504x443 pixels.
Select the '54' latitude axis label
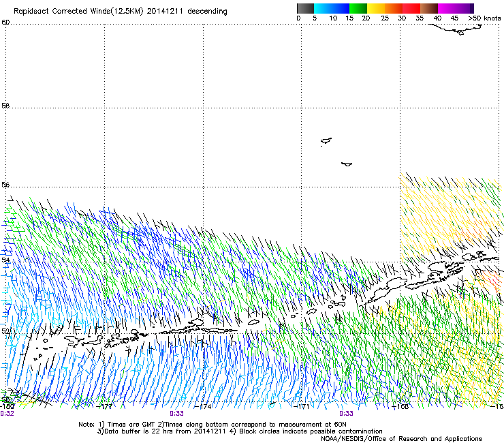[x=5, y=260]
